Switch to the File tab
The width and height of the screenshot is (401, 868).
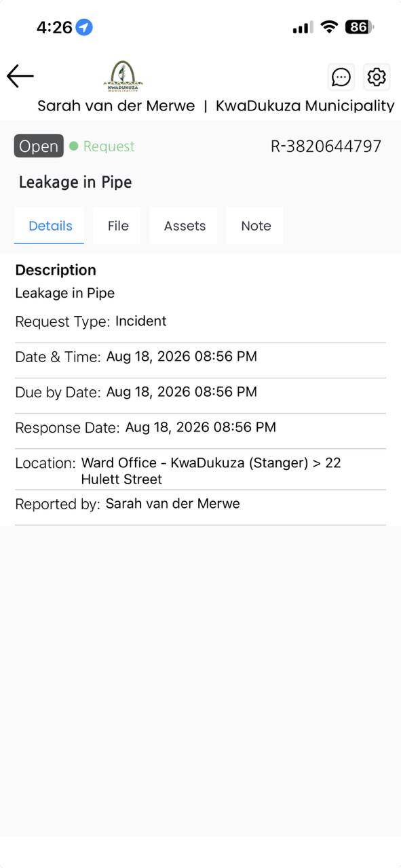(x=118, y=226)
